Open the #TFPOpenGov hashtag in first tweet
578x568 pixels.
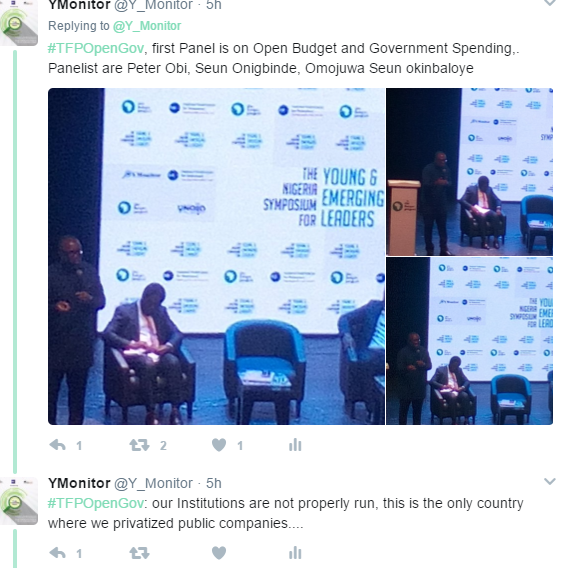coord(95,48)
